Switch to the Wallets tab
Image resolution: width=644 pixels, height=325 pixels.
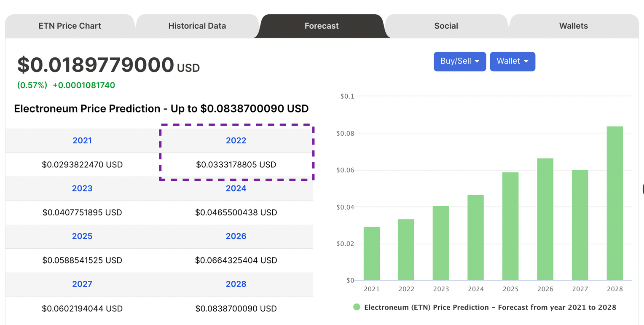(574, 26)
